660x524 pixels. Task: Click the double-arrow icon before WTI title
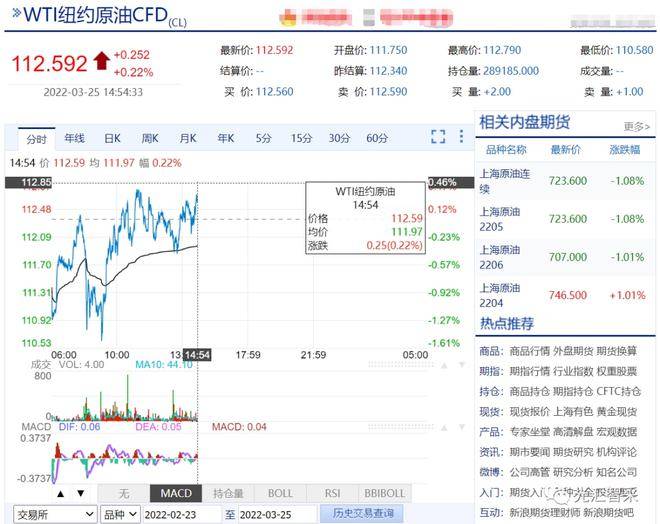point(16,13)
